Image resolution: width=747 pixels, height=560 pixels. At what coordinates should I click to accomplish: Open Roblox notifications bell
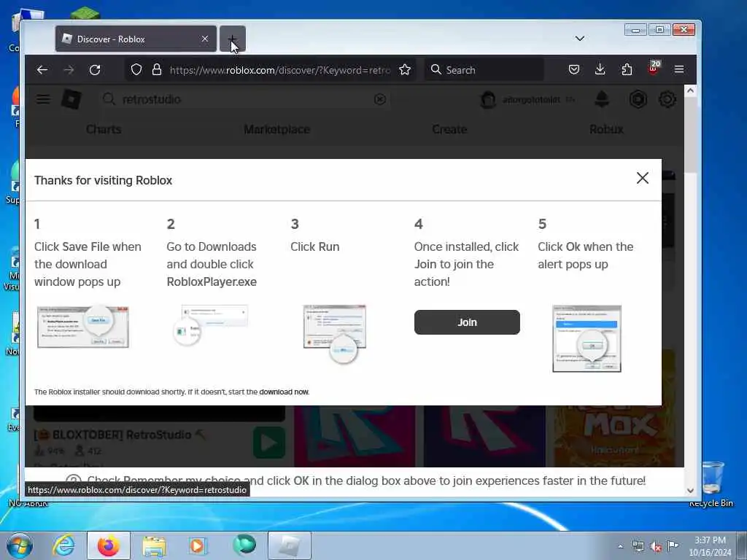pos(602,99)
